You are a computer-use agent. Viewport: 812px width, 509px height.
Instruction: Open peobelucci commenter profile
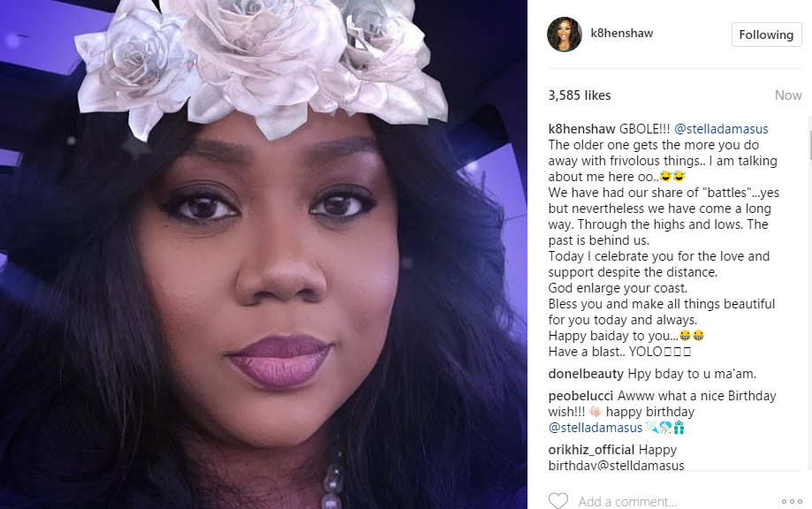click(x=581, y=396)
